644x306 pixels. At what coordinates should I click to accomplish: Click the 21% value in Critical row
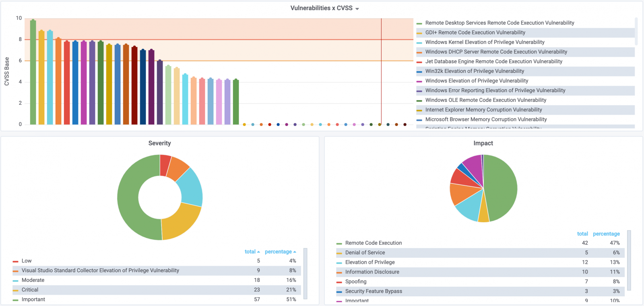[x=291, y=290]
